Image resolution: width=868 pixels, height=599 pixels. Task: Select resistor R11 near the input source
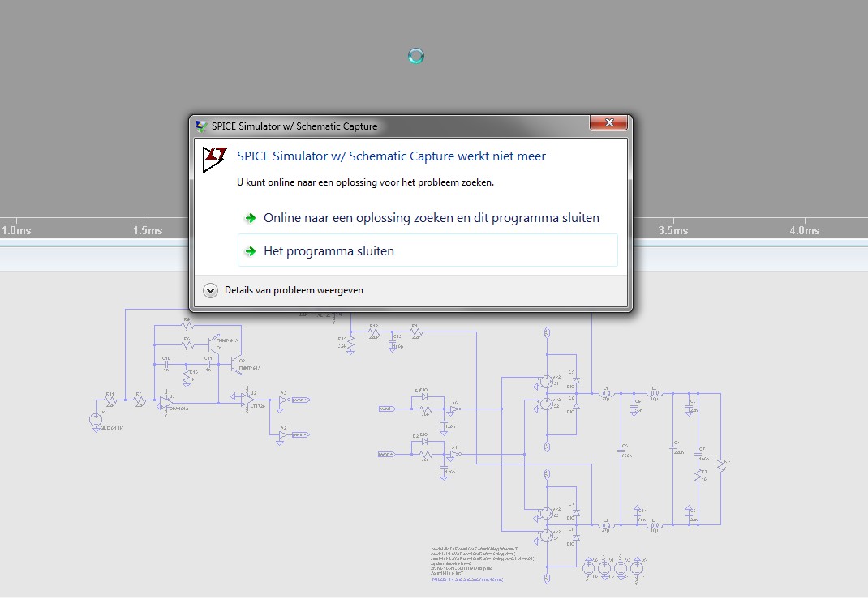[110, 400]
